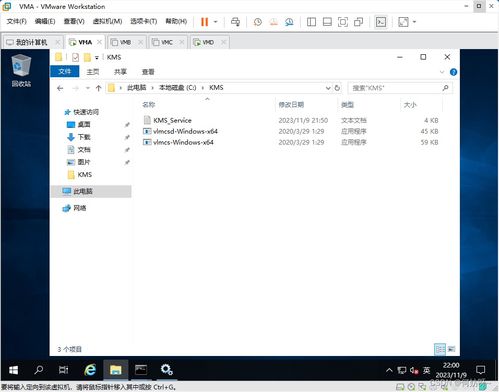499x392 pixels.
Task: Open the 查看(V) menu in VMware
Action: 74,21
